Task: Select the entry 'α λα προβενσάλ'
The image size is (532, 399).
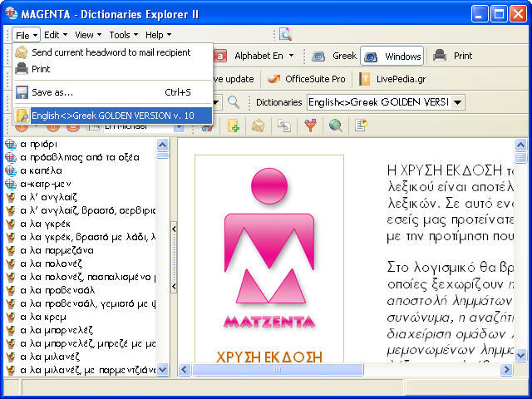Action: (x=57, y=290)
